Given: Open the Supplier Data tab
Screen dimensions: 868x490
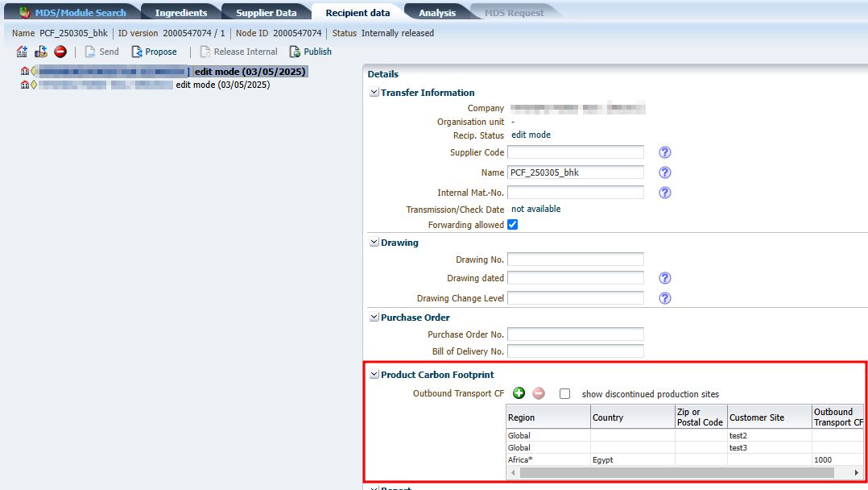Looking at the screenshot, I should coord(267,12).
